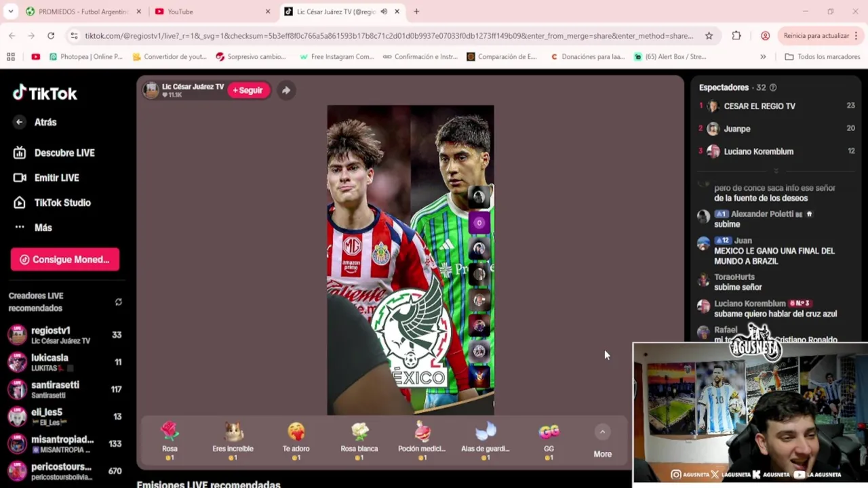
Task: Close the YouTube browser tab
Action: 268,12
